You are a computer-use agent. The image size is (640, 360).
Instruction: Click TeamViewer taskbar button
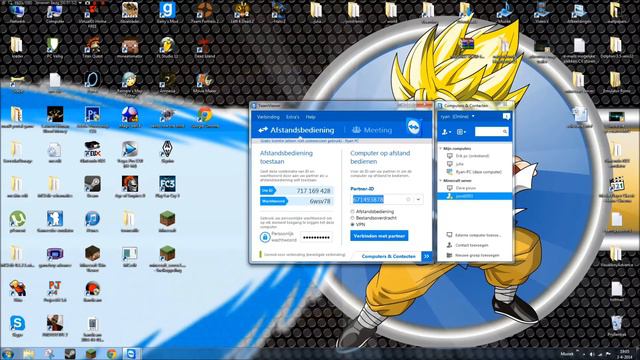click(x=132, y=353)
